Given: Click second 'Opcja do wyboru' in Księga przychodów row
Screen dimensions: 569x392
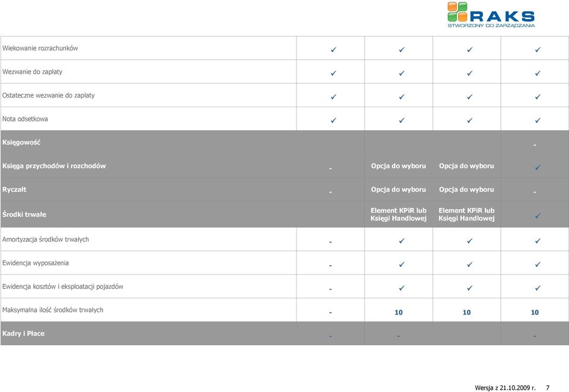Looking at the screenshot, I should (x=466, y=166).
